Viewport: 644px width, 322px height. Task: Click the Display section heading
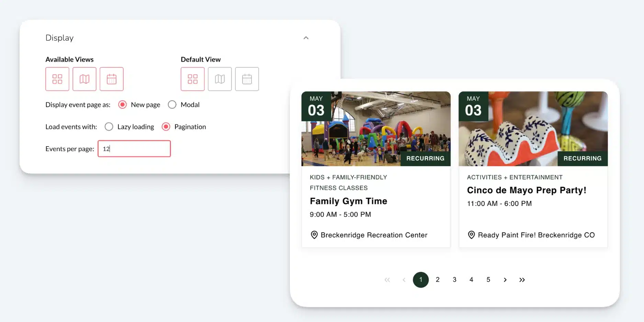click(x=59, y=38)
